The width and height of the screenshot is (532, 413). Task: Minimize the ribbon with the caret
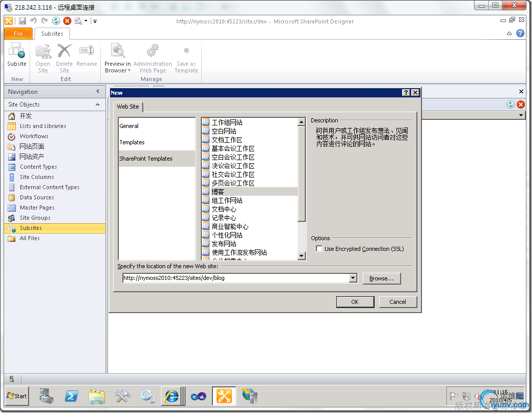coord(509,34)
